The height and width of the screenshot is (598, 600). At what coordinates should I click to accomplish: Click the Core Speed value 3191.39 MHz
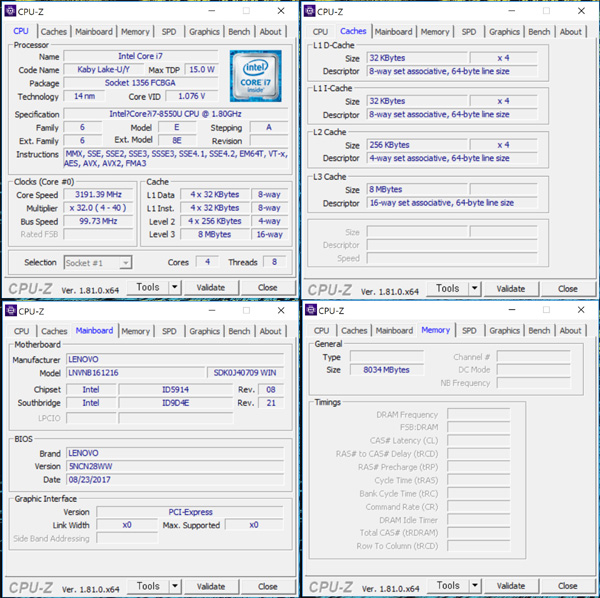(x=98, y=194)
